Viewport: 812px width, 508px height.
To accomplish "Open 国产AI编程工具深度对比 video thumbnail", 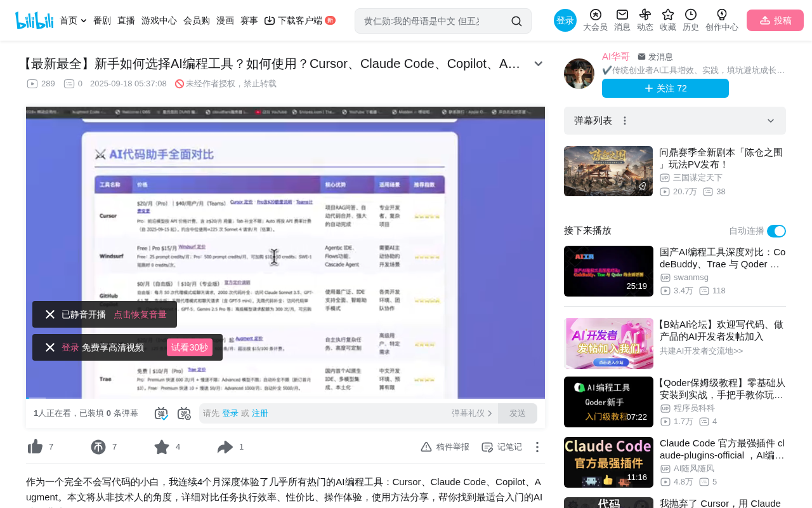I will click(x=608, y=271).
